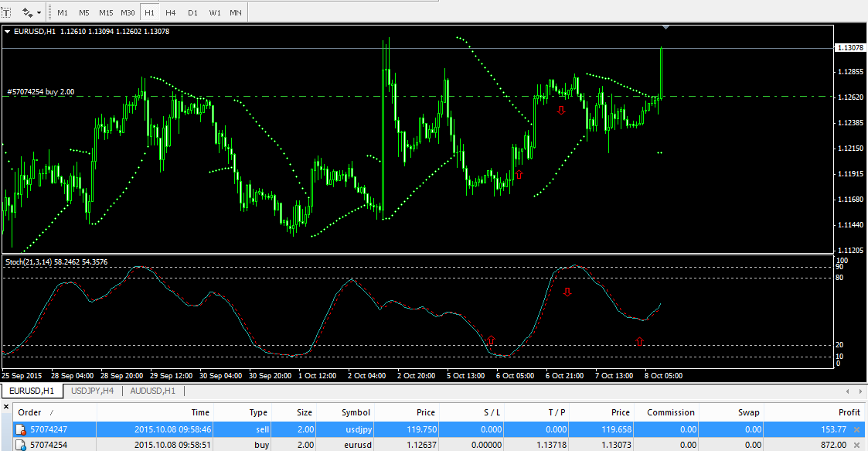868x451 pixels.
Task: Close the eurusd buy order 57074254
Action: coord(856,445)
